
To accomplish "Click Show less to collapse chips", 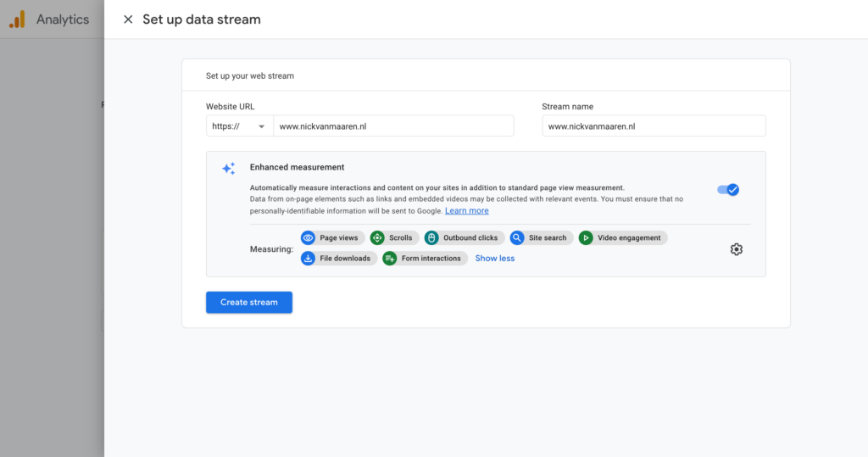I will coord(495,258).
